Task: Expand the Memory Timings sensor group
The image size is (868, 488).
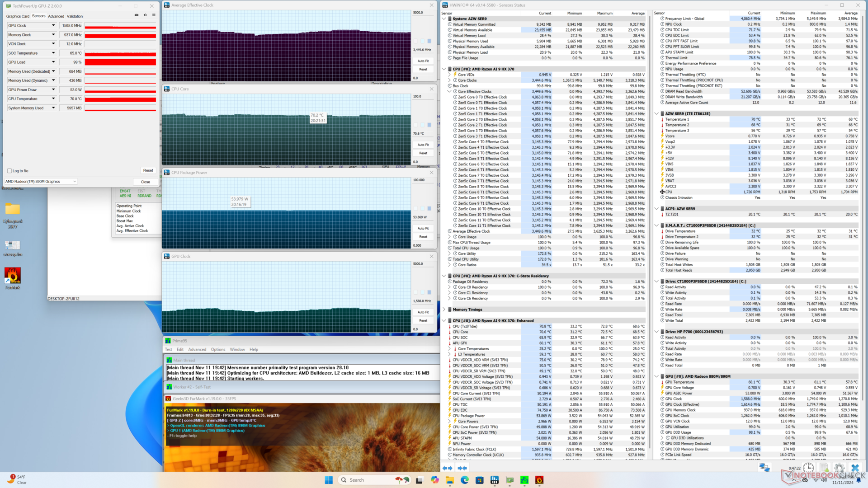Action: tap(444, 310)
